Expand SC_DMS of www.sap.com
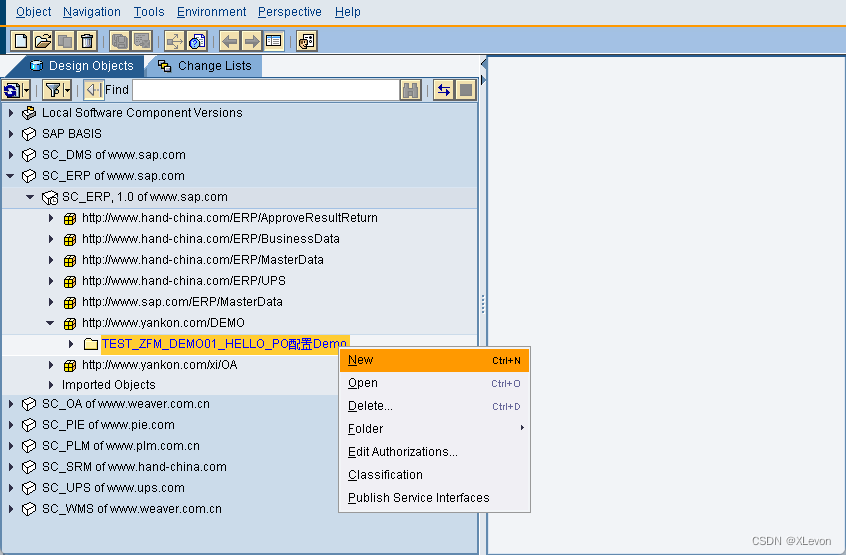Screen dimensions: 846x555 click(11, 155)
